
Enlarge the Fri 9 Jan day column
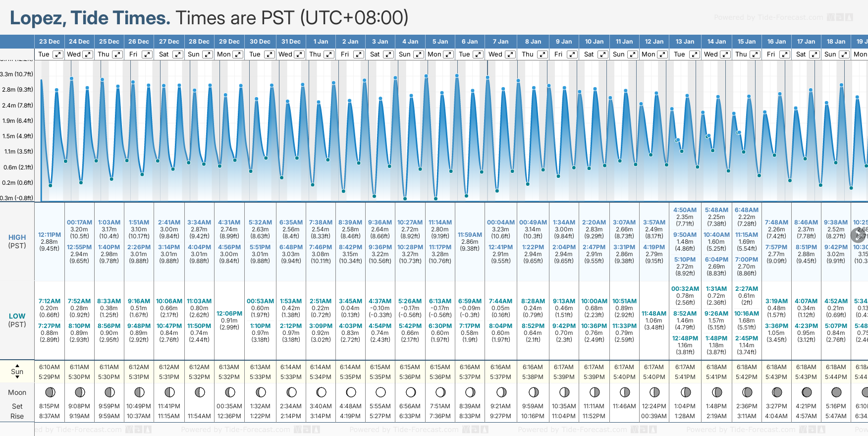(572, 54)
